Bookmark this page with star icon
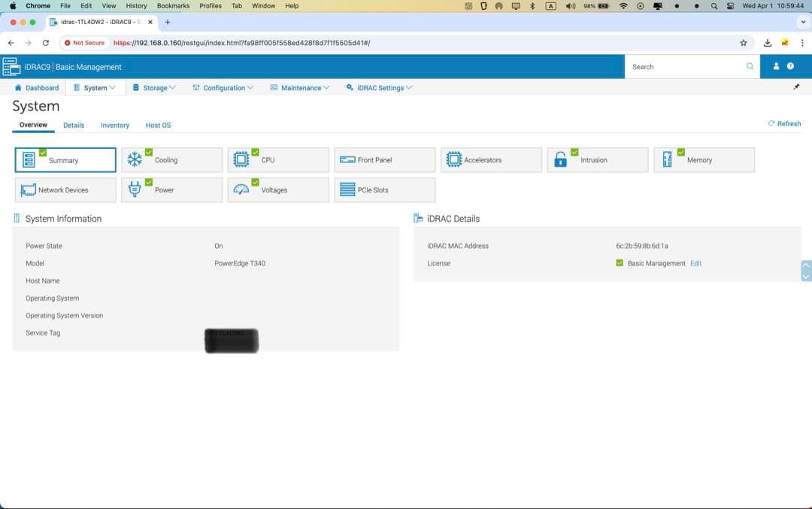 click(743, 43)
